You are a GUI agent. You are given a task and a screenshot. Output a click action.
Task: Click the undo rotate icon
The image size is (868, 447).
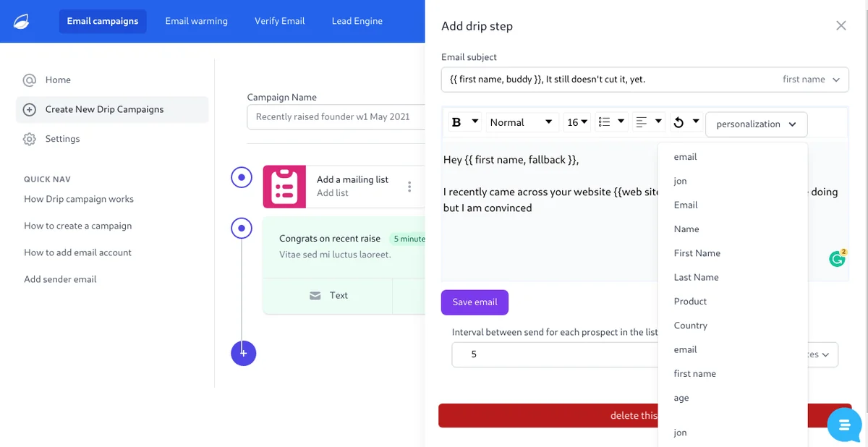point(678,123)
